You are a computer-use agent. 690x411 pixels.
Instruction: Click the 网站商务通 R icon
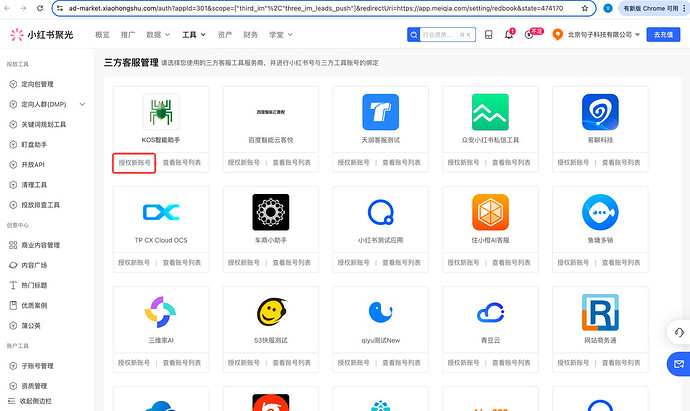pyautogui.click(x=600, y=312)
